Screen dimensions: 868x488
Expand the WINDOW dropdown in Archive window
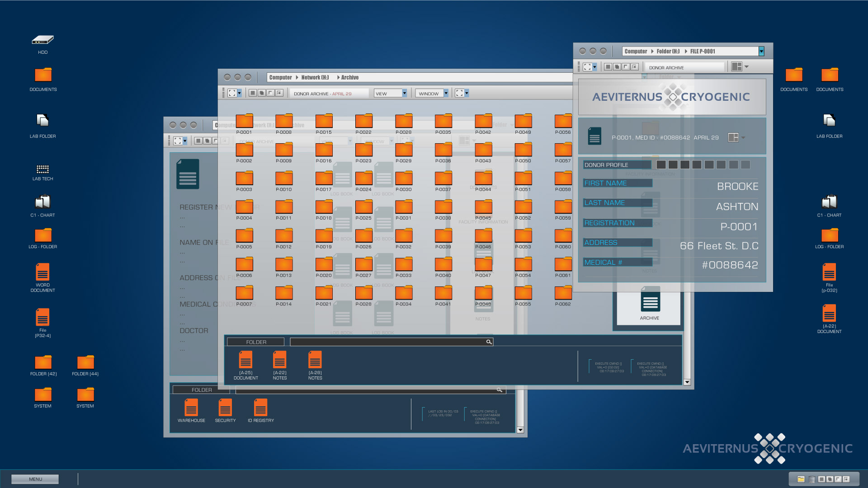(x=446, y=94)
